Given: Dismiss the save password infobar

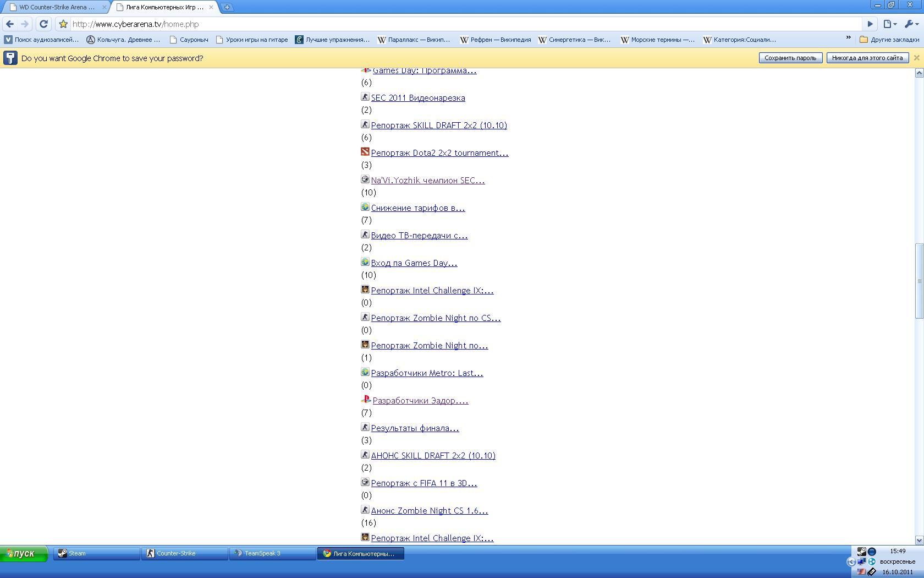Looking at the screenshot, I should click(916, 58).
